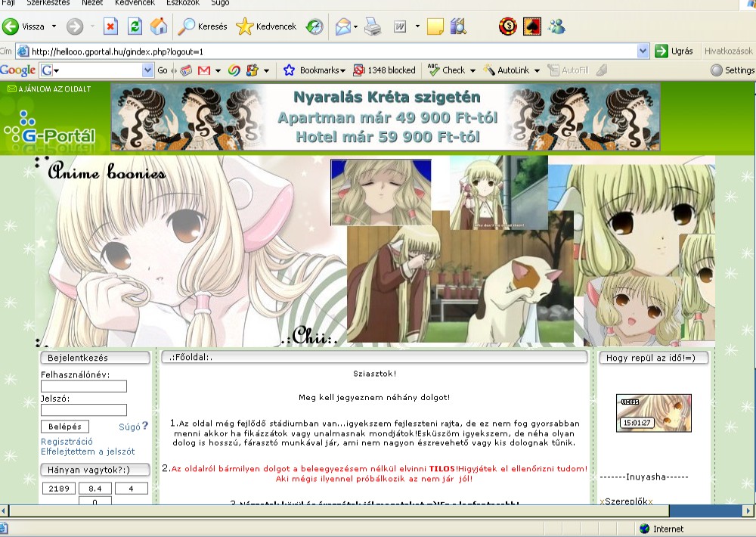
Task: Open the History clock icon
Action: click(314, 26)
